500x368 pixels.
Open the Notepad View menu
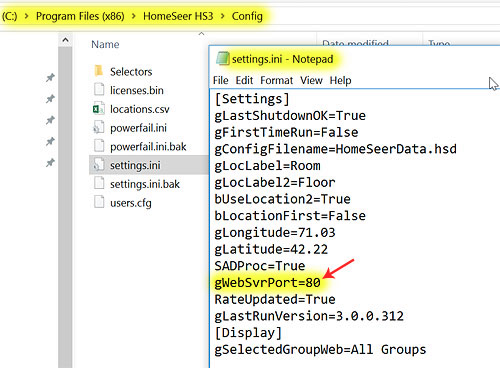click(x=311, y=80)
